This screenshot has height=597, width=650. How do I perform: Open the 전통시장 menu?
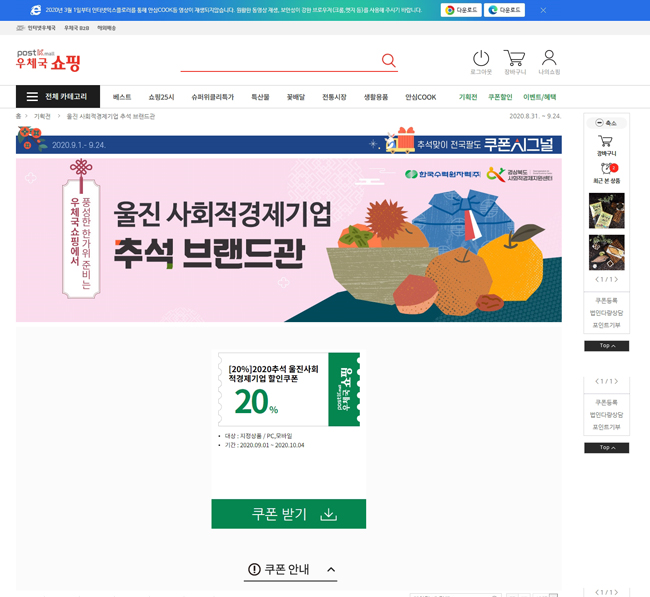(x=334, y=97)
